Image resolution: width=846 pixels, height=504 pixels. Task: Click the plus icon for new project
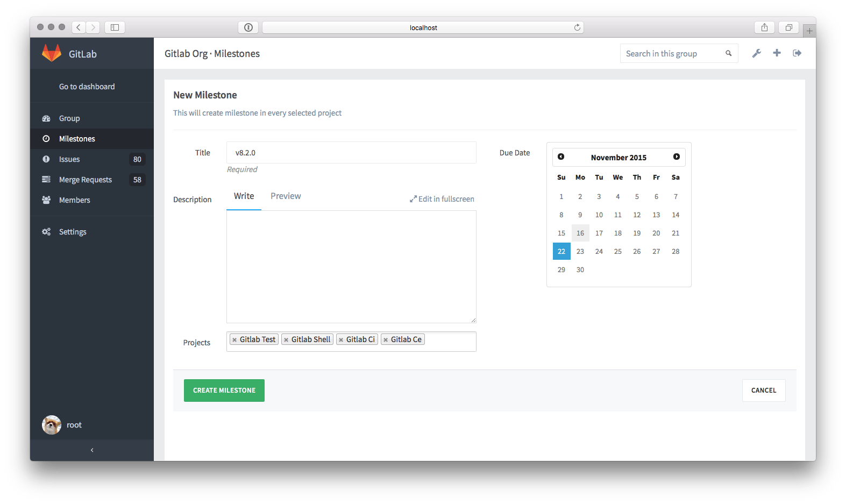[777, 53]
